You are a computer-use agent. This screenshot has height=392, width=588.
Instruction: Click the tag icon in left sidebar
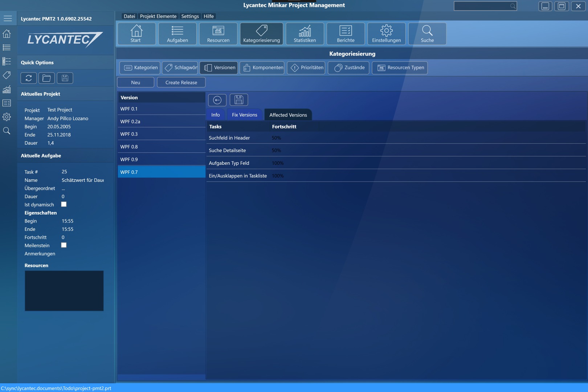pyautogui.click(x=7, y=75)
